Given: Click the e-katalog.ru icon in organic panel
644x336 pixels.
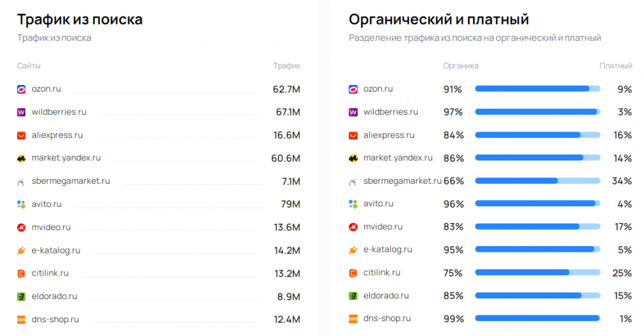Looking at the screenshot, I should coord(353,250).
